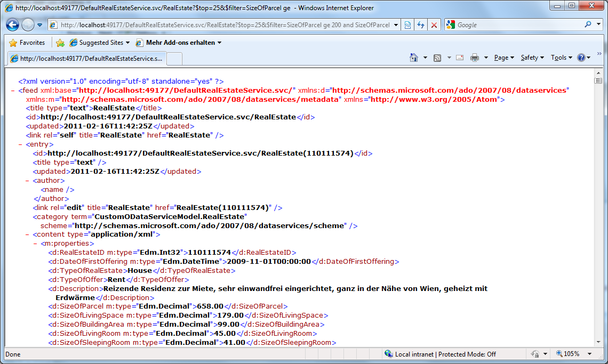Click the Print icon

point(475,58)
